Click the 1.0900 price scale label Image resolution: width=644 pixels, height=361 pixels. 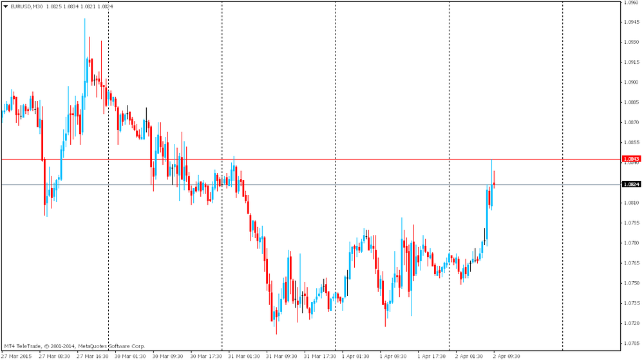(631, 82)
